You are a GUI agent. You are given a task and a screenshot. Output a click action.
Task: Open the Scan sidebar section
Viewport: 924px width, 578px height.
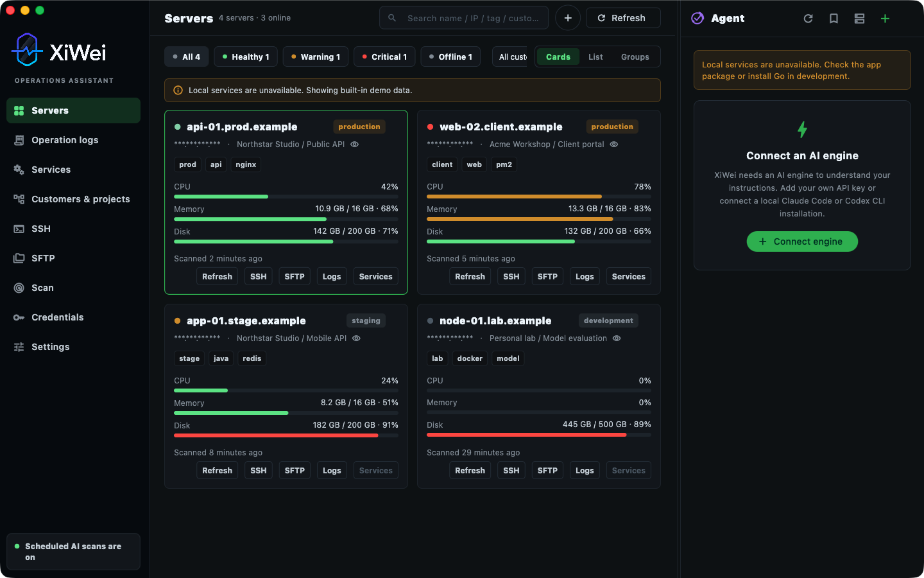click(x=73, y=288)
